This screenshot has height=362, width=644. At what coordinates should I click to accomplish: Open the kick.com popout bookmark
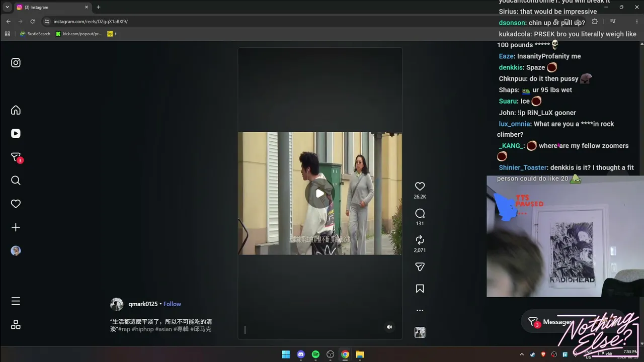click(x=78, y=34)
